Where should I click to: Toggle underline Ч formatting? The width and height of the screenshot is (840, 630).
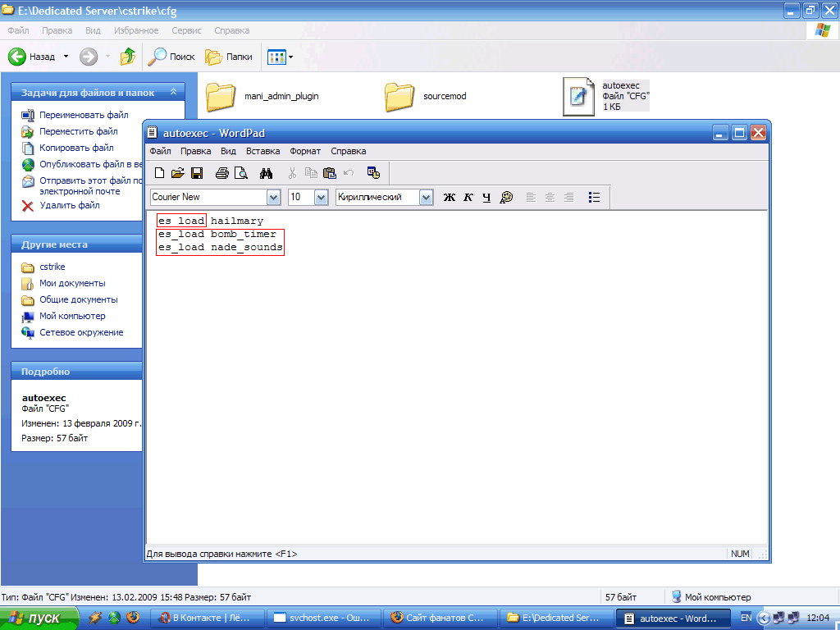486,197
